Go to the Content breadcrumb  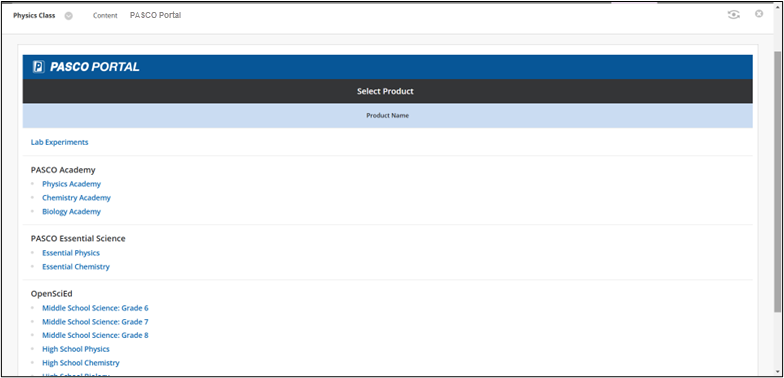point(105,16)
